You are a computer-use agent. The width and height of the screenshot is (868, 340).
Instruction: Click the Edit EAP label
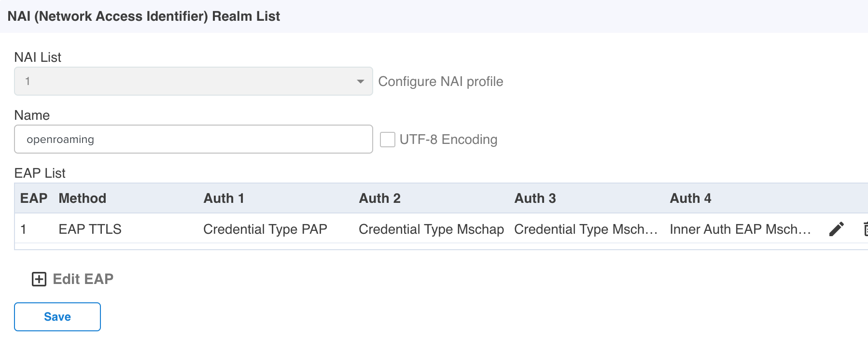(x=83, y=279)
